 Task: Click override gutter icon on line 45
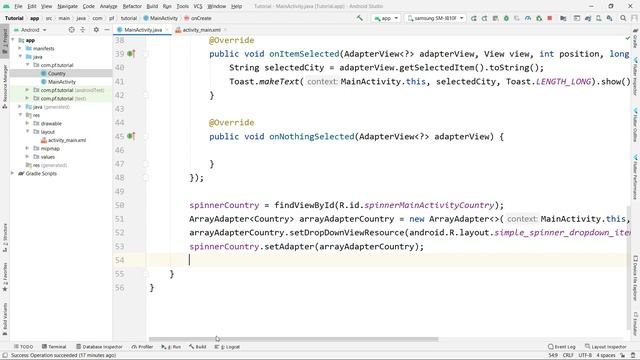pos(131,136)
